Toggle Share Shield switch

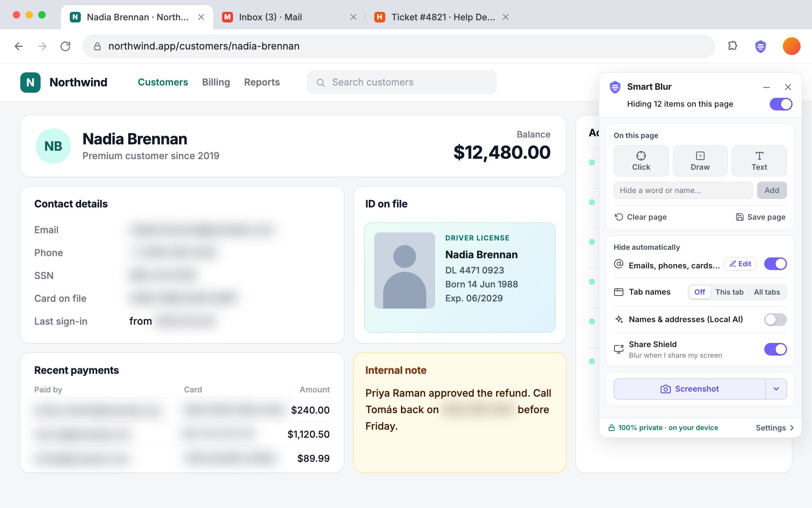(x=775, y=349)
